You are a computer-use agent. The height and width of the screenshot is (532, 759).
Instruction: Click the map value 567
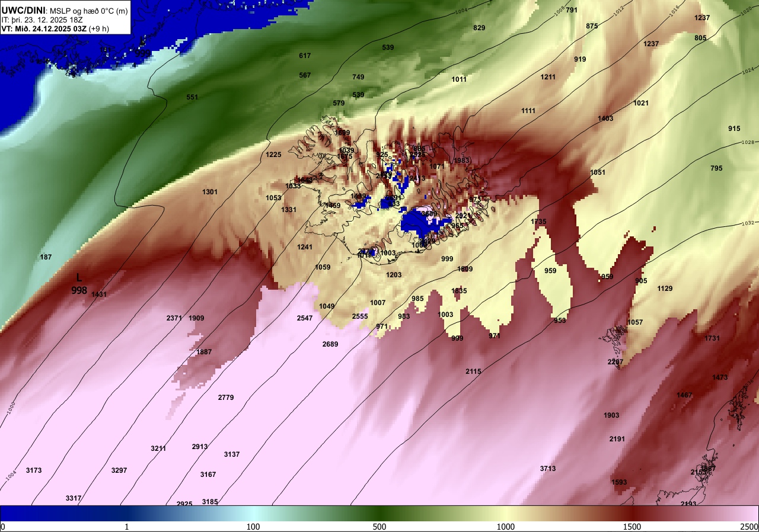(x=305, y=75)
